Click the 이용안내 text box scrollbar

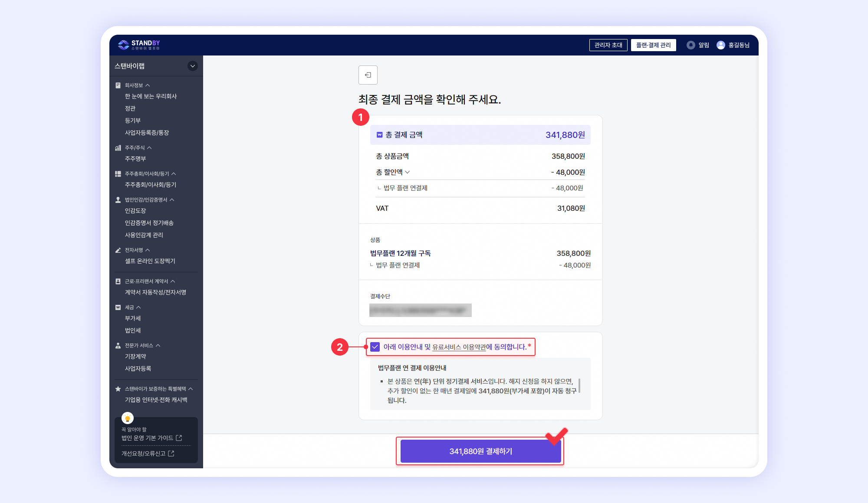pyautogui.click(x=579, y=385)
